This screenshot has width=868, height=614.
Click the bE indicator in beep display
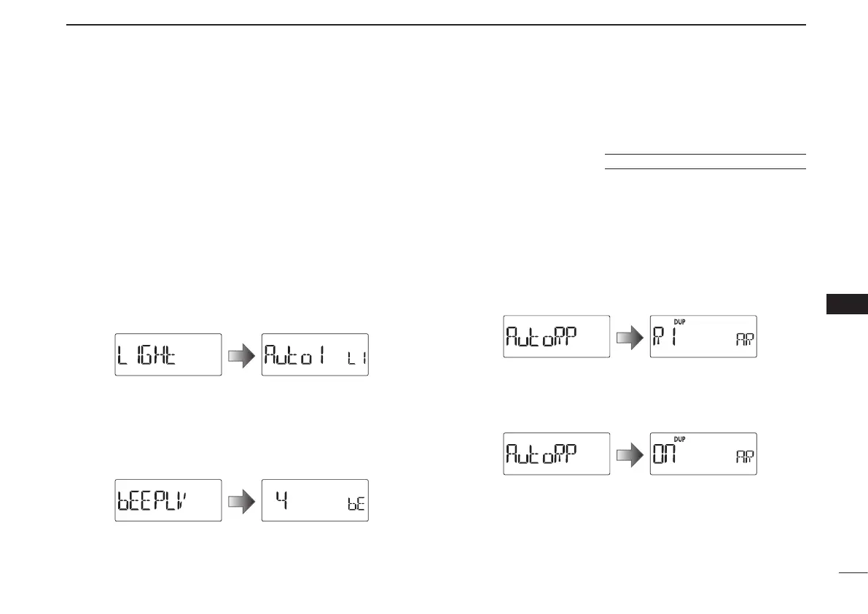click(356, 504)
